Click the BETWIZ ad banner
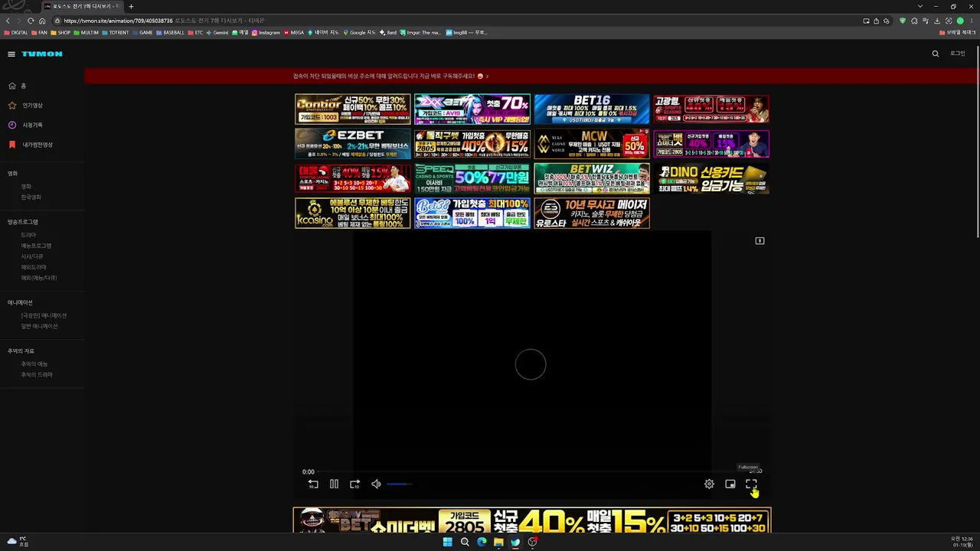 pyautogui.click(x=592, y=178)
